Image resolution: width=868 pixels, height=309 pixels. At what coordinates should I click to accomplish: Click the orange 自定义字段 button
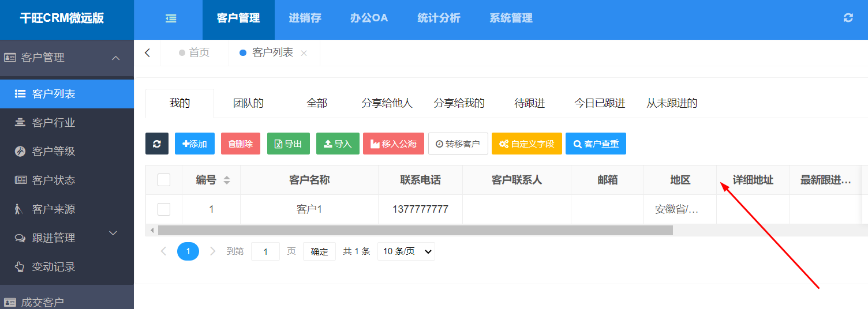tap(527, 144)
